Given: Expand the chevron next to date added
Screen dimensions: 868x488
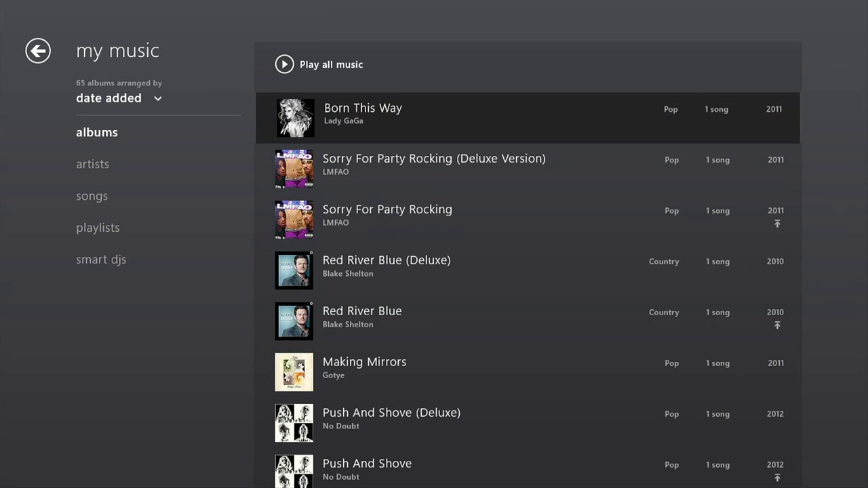Looking at the screenshot, I should click(158, 99).
